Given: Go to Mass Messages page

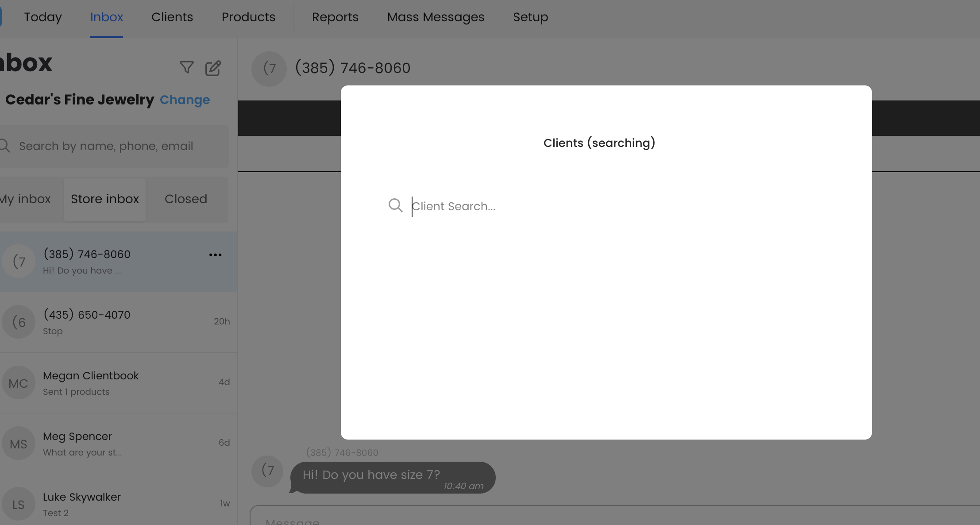Looking at the screenshot, I should [436, 17].
